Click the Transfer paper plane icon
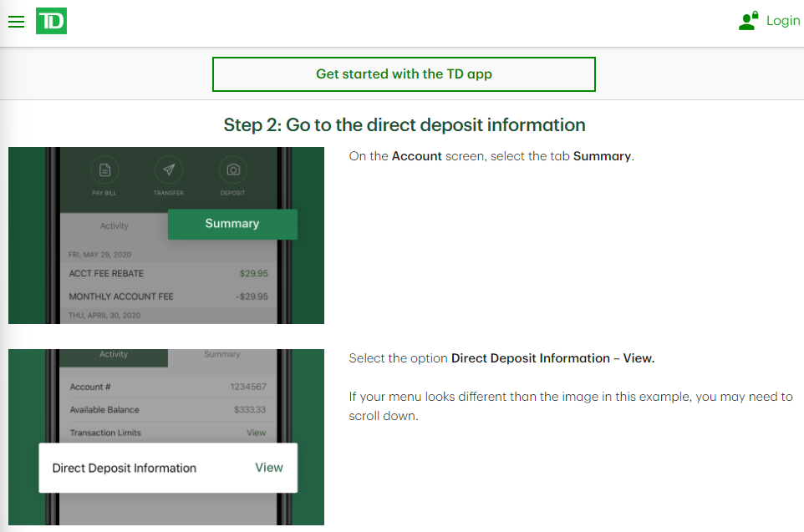Viewport: 804px width, 532px height. (x=169, y=170)
